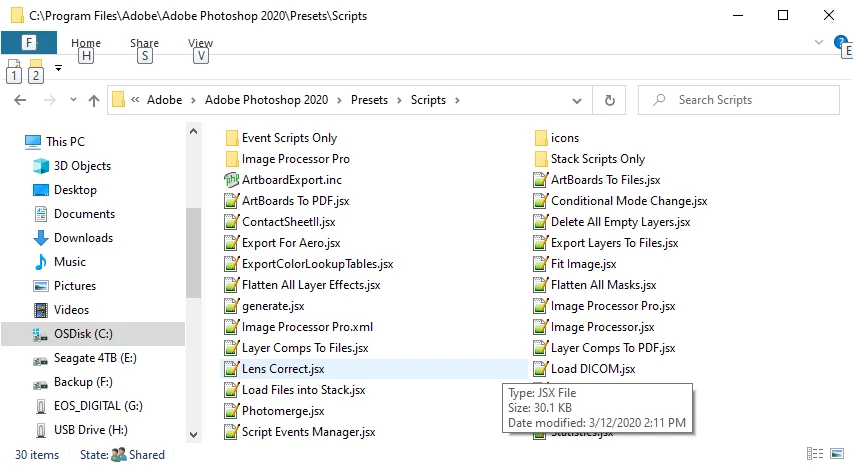Image resolution: width=853 pixels, height=467 pixels.
Task: Go back with the Back arrow
Action: [x=20, y=100]
